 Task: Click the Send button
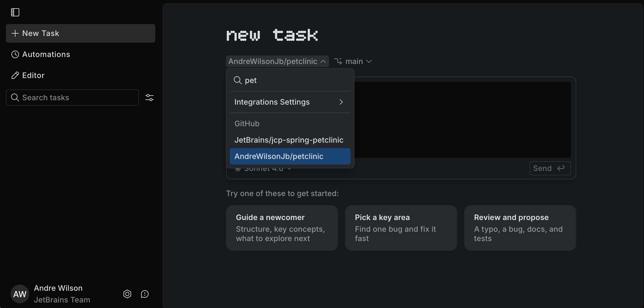coord(550,168)
